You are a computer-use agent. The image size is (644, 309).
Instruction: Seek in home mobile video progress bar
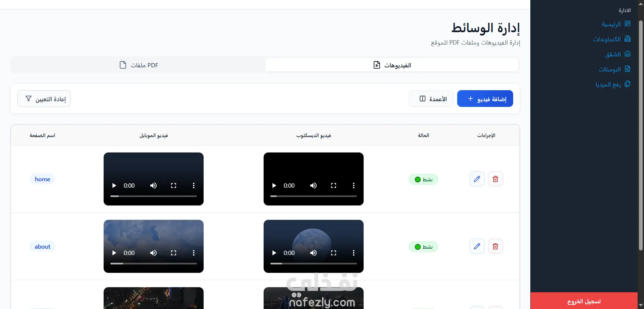click(154, 196)
